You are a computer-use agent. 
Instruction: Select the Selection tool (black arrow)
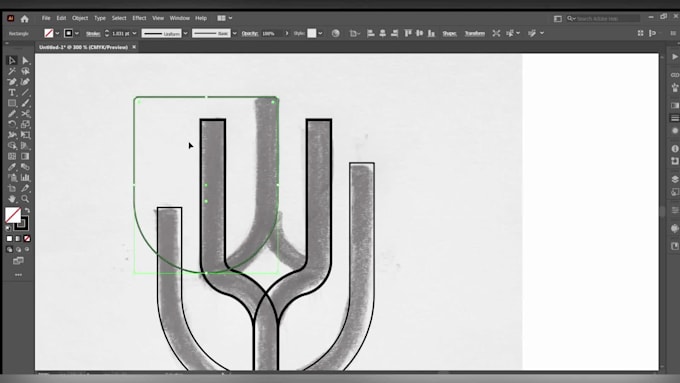12,61
